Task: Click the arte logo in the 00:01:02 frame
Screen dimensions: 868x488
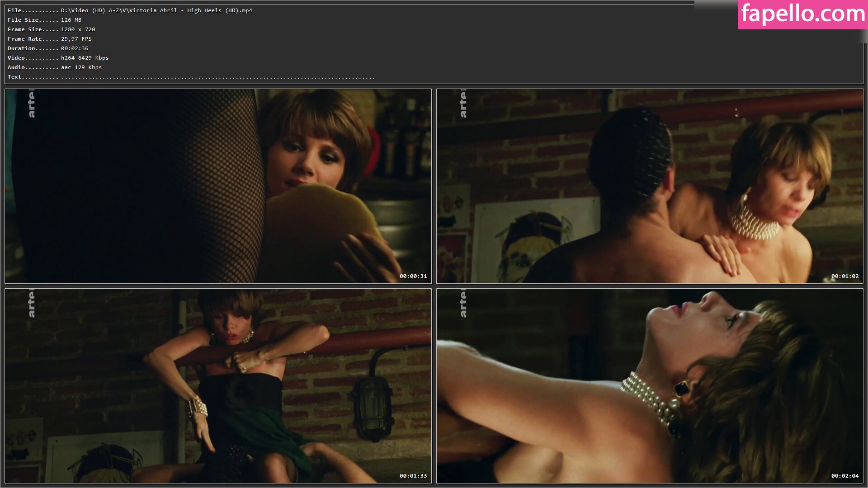Action: click(463, 104)
